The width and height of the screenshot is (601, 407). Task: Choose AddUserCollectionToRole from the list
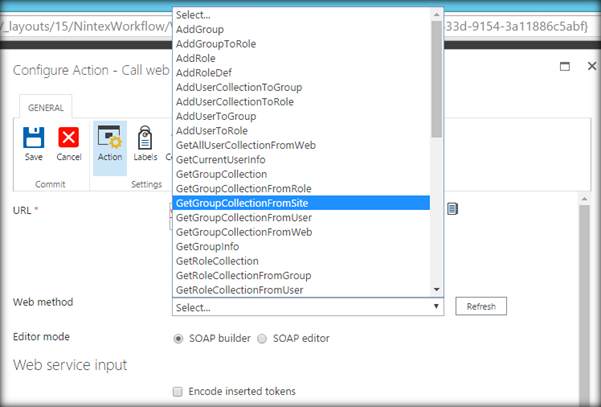pos(301,102)
